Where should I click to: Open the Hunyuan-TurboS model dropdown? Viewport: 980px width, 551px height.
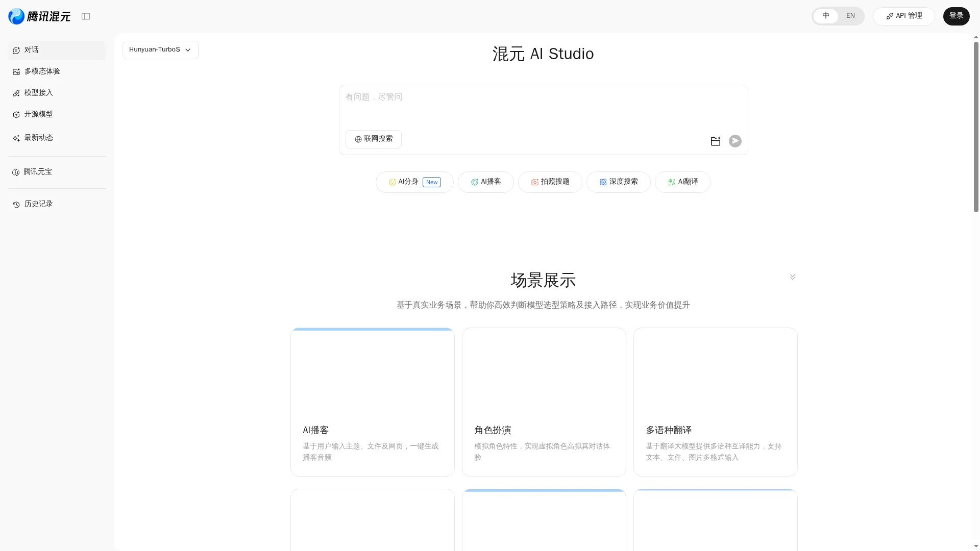(160, 49)
